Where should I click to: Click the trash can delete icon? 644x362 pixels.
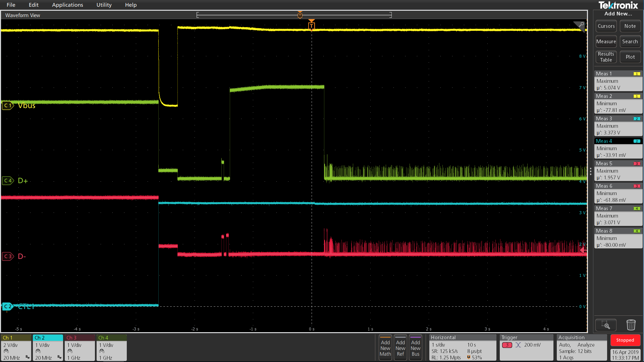pyautogui.click(x=631, y=325)
